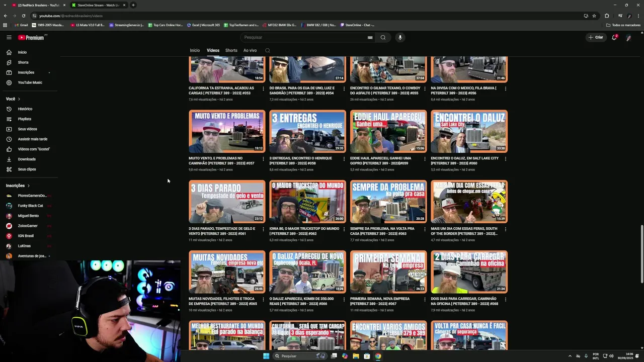Open options menu for MUITAS NOVIDADES #065 video
Viewport: 644px width, 362px height.
coord(263,300)
